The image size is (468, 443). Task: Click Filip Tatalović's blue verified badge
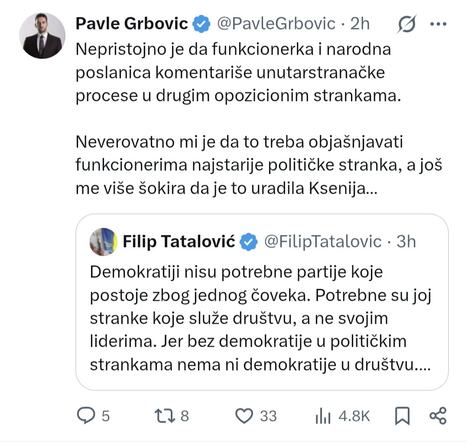tap(249, 242)
